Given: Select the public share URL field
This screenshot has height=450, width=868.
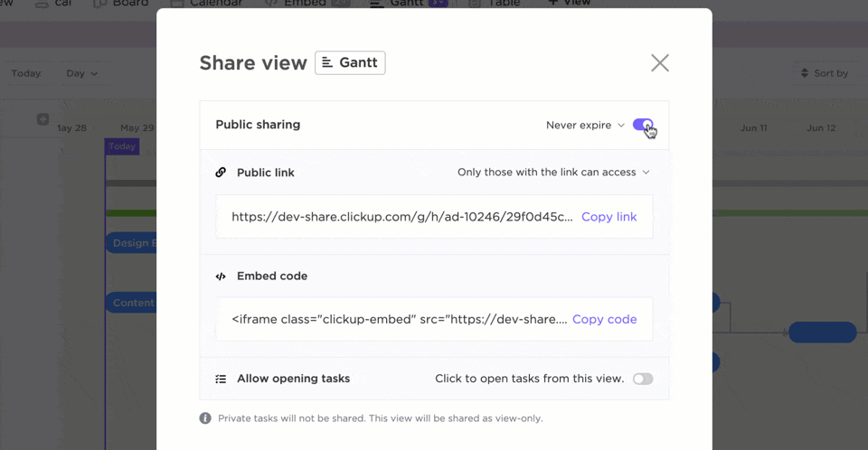Looking at the screenshot, I should coord(401,217).
